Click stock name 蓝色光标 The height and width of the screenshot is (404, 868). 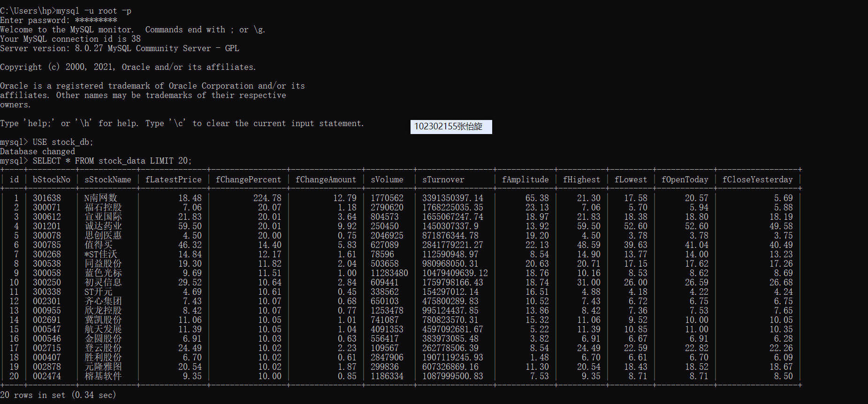tap(103, 273)
